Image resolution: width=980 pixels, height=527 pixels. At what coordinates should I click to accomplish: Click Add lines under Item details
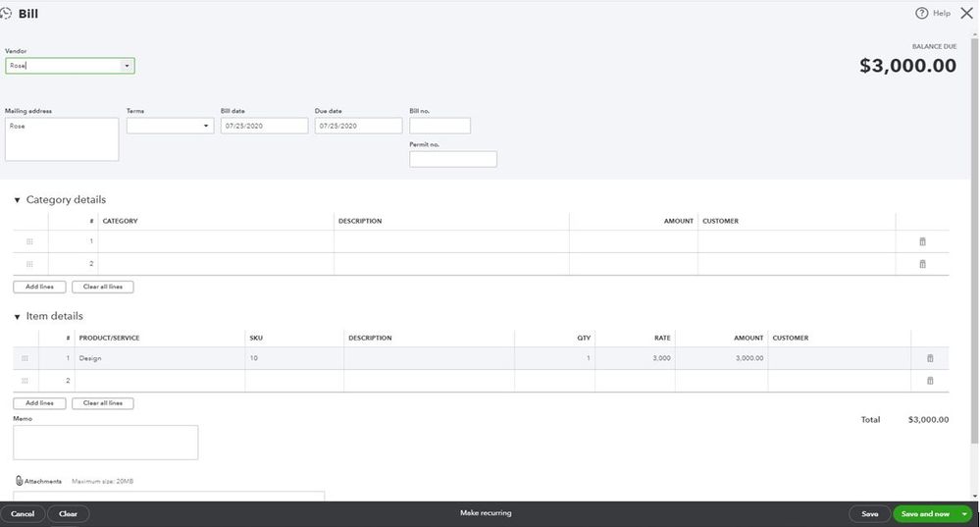(39, 403)
